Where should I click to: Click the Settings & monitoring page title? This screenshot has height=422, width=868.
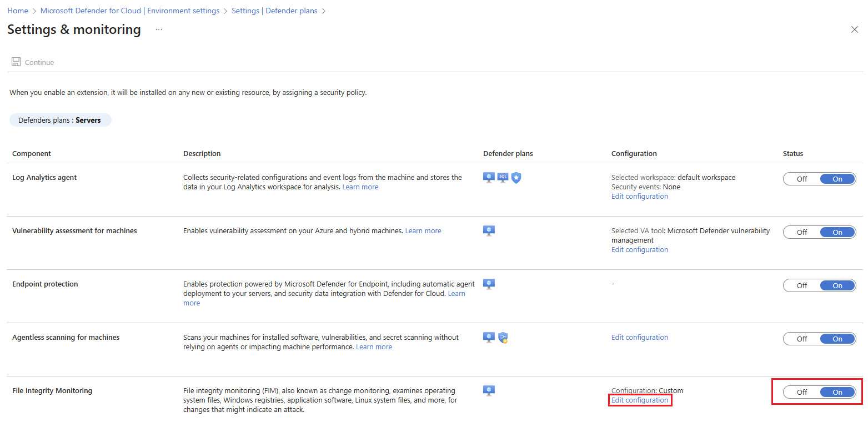(x=74, y=29)
